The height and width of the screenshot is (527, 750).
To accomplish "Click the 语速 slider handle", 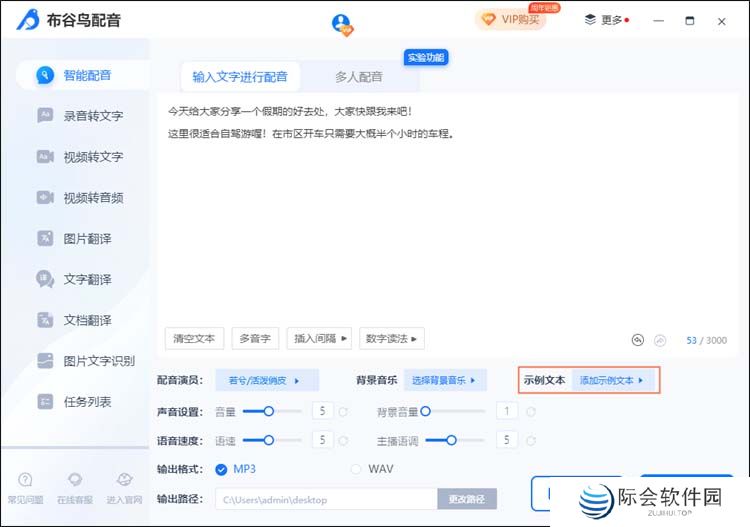I will [x=270, y=440].
